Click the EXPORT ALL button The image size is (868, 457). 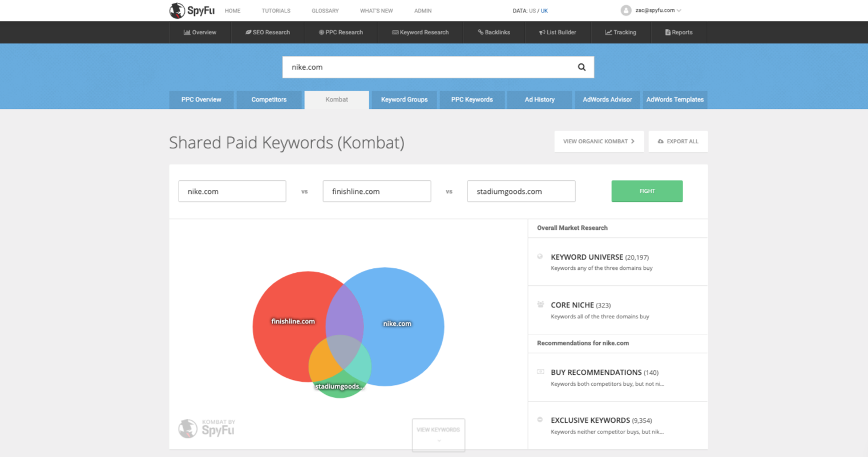coord(678,141)
